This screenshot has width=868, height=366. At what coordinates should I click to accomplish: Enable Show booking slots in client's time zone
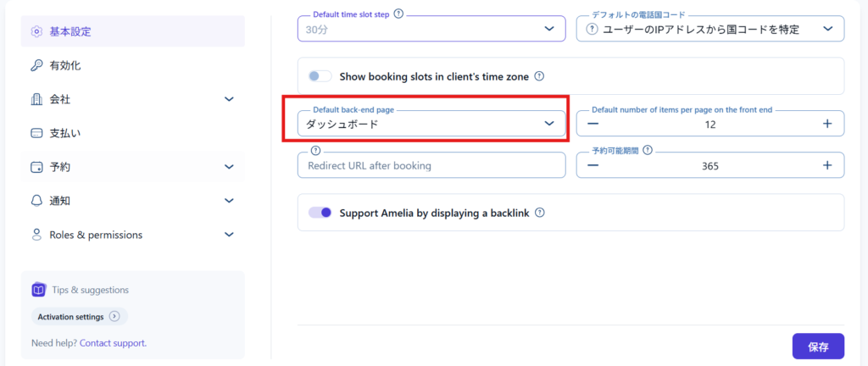click(x=320, y=76)
